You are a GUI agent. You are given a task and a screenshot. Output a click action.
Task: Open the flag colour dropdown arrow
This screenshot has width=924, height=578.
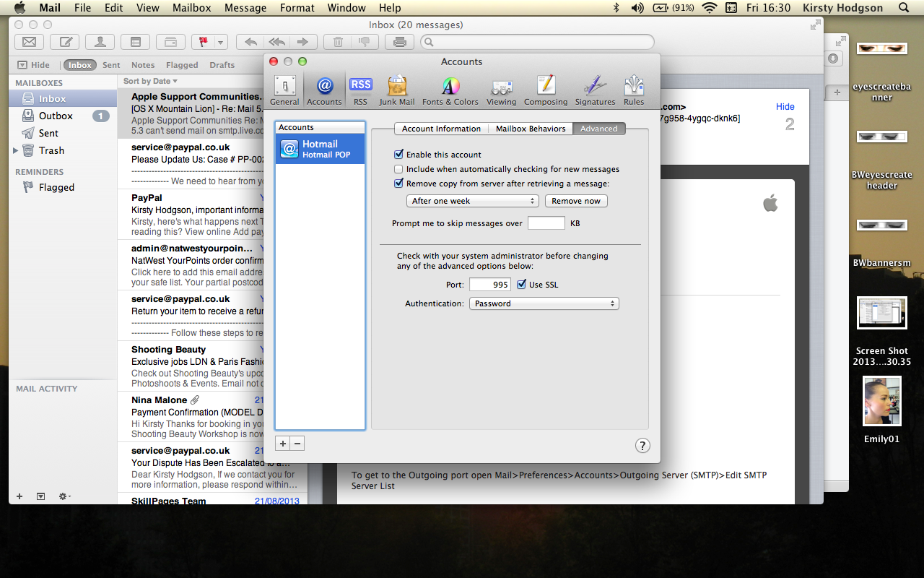[220, 42]
